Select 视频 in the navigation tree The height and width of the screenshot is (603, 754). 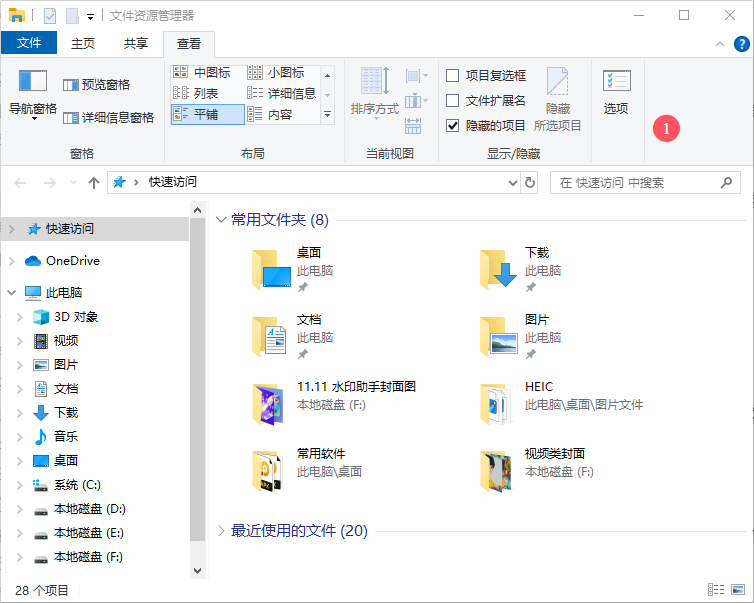tap(66, 340)
